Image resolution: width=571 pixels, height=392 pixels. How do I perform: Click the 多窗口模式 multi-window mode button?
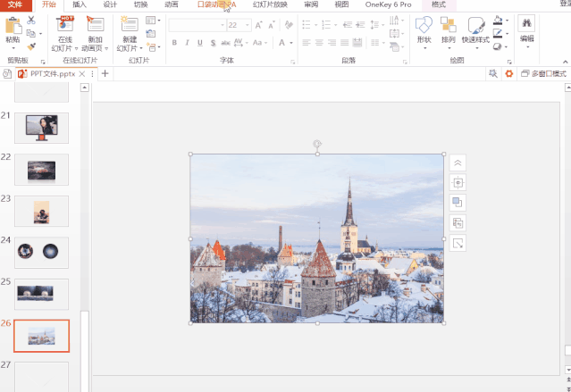543,74
